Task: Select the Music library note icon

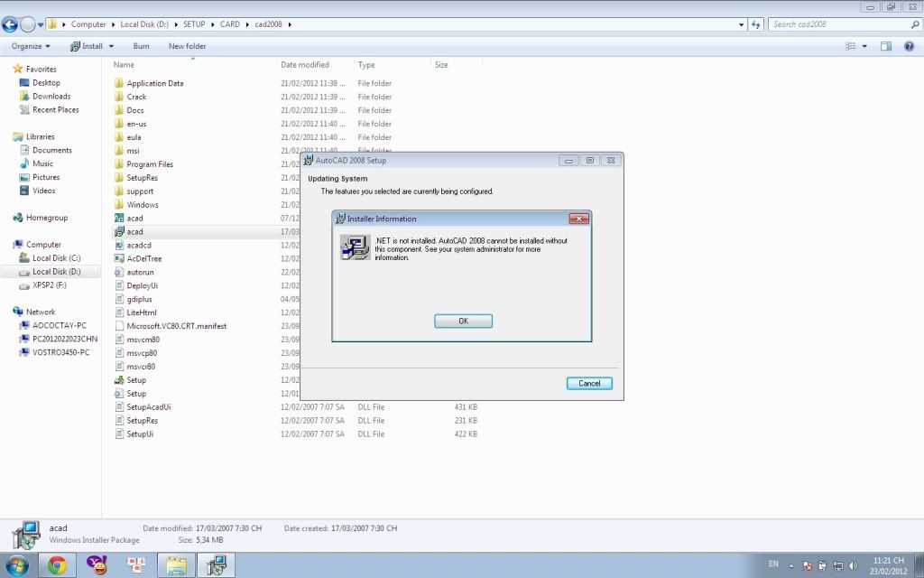Action: pos(24,163)
